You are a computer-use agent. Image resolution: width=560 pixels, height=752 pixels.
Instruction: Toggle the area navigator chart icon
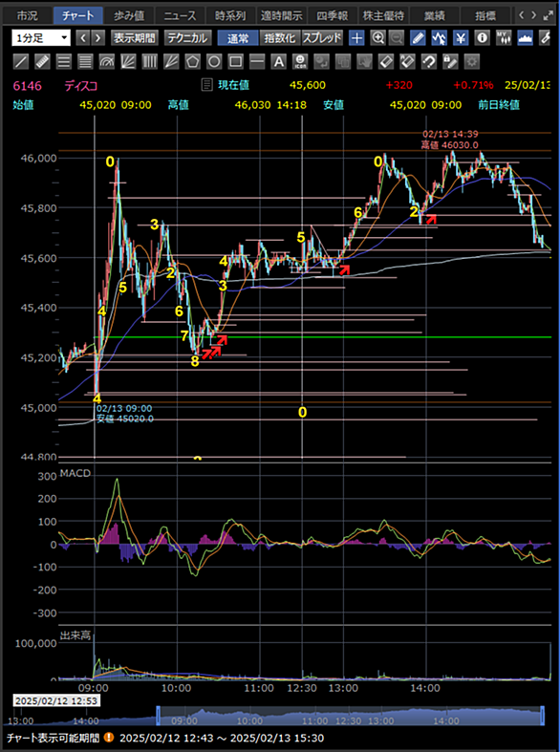(x=525, y=38)
